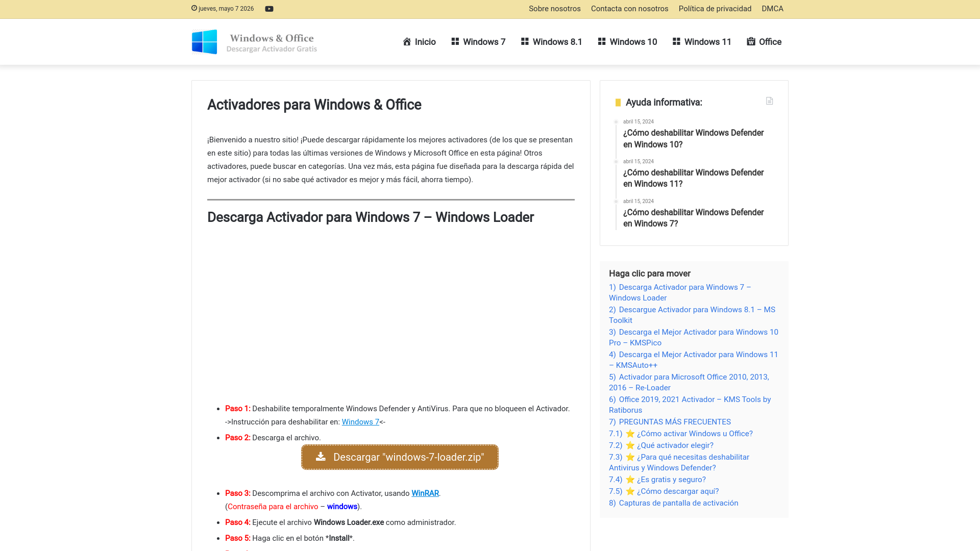This screenshot has width=980, height=551.
Task: Click the Ayuda informativa heading
Action: tap(664, 103)
